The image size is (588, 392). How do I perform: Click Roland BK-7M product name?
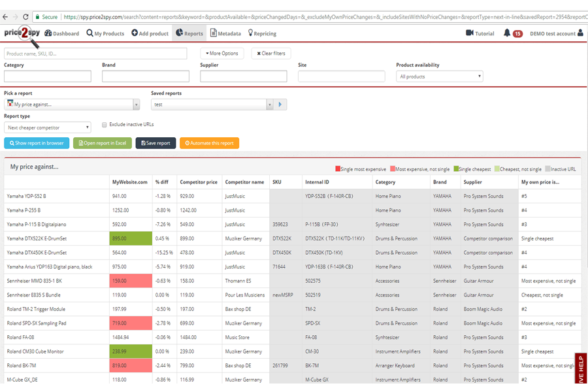[22, 366]
